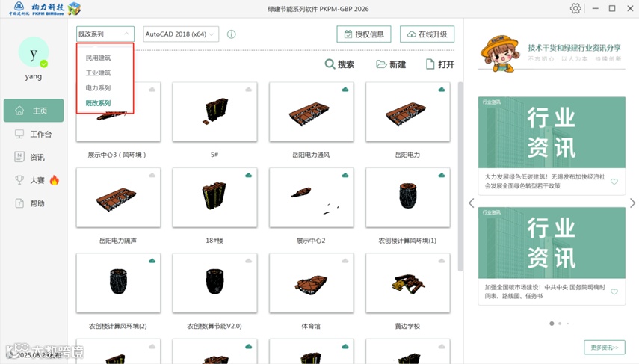The width and height of the screenshot is (639, 364).
Task: Open the settings gear in title bar
Action: click(575, 8)
